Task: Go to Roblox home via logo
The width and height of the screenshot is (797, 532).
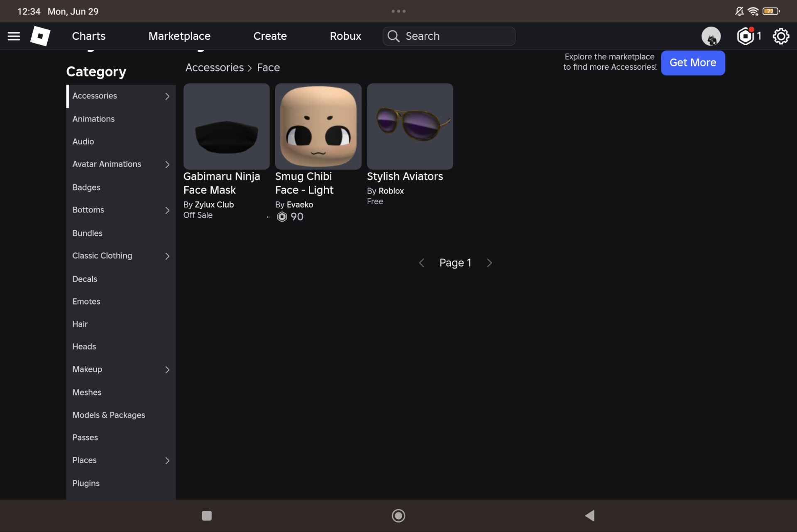Action: [x=40, y=36]
